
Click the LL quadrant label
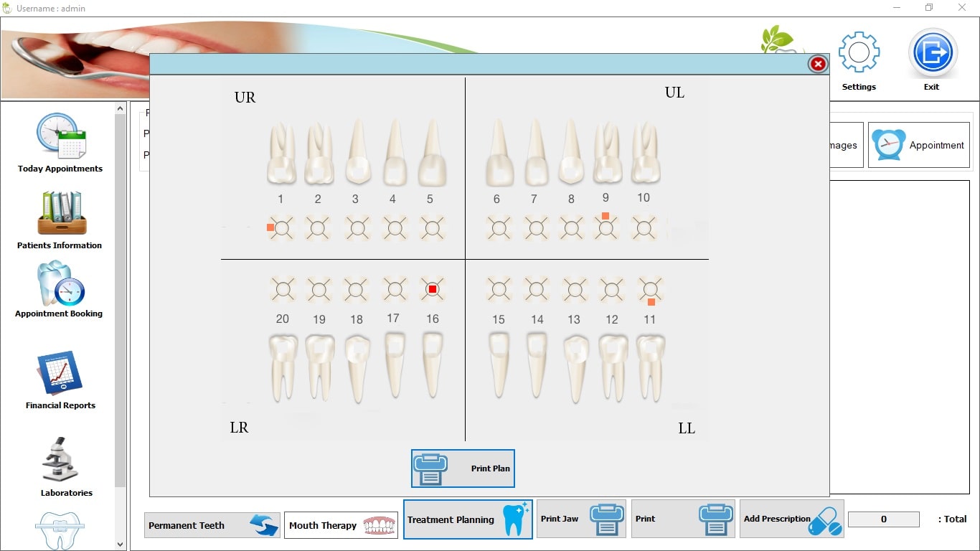[687, 428]
